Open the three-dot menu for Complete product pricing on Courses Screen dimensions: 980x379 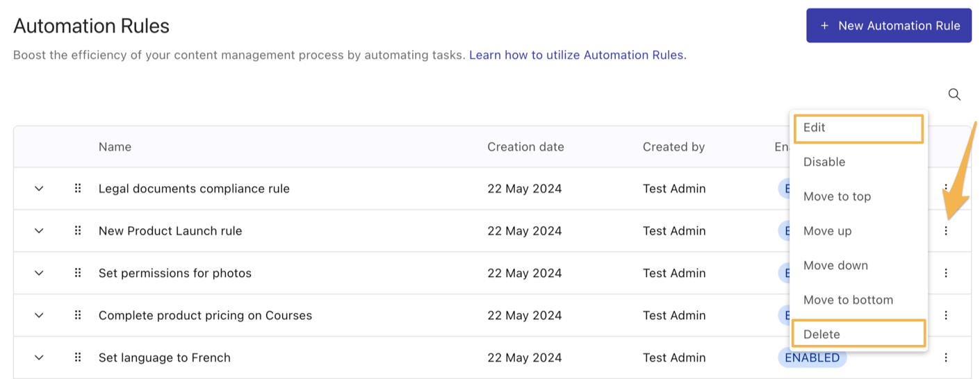[946, 316]
